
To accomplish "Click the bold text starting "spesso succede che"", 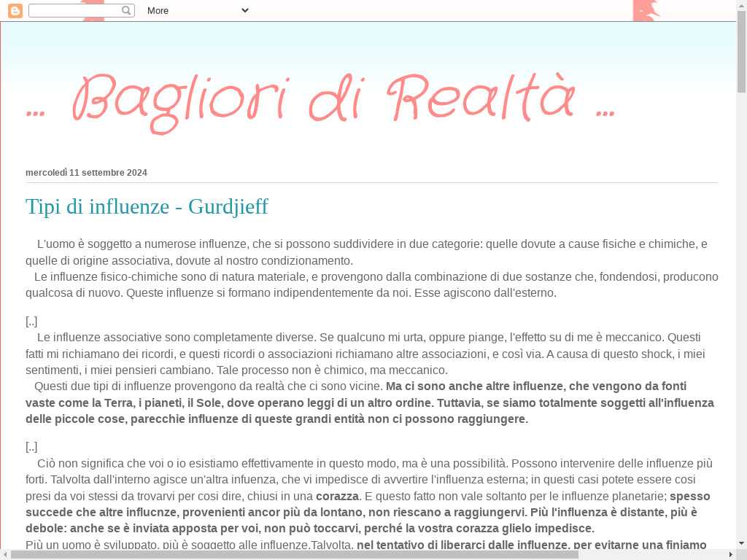I will click(x=368, y=513).
